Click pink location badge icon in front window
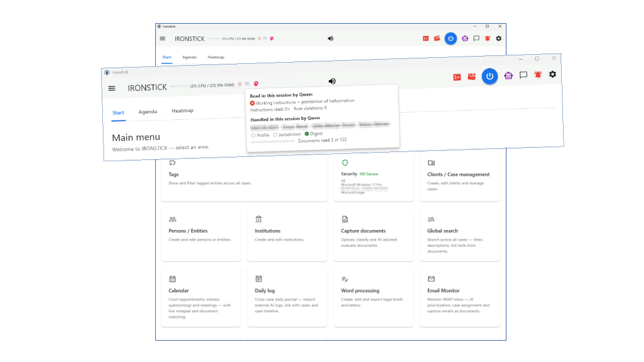 (x=256, y=84)
